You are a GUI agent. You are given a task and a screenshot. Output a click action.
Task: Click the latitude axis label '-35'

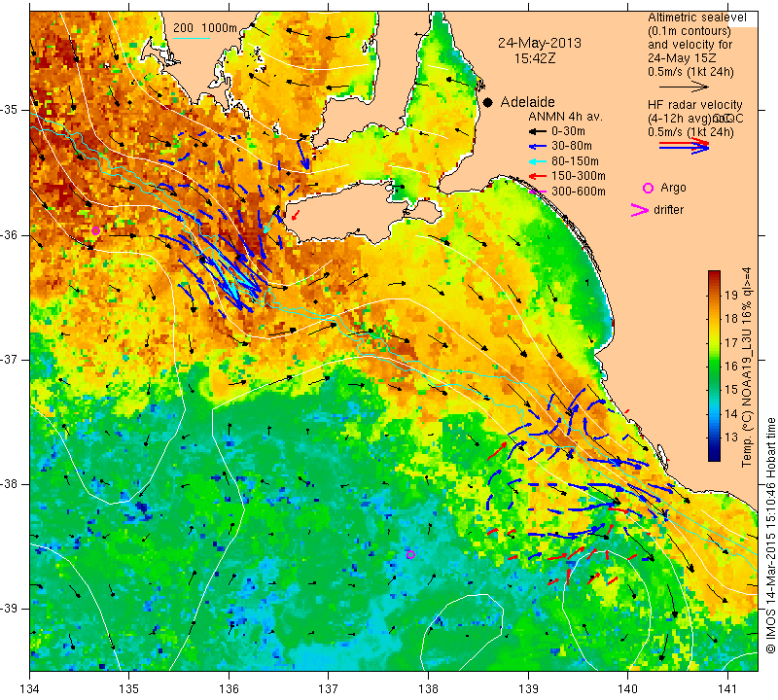point(9,110)
